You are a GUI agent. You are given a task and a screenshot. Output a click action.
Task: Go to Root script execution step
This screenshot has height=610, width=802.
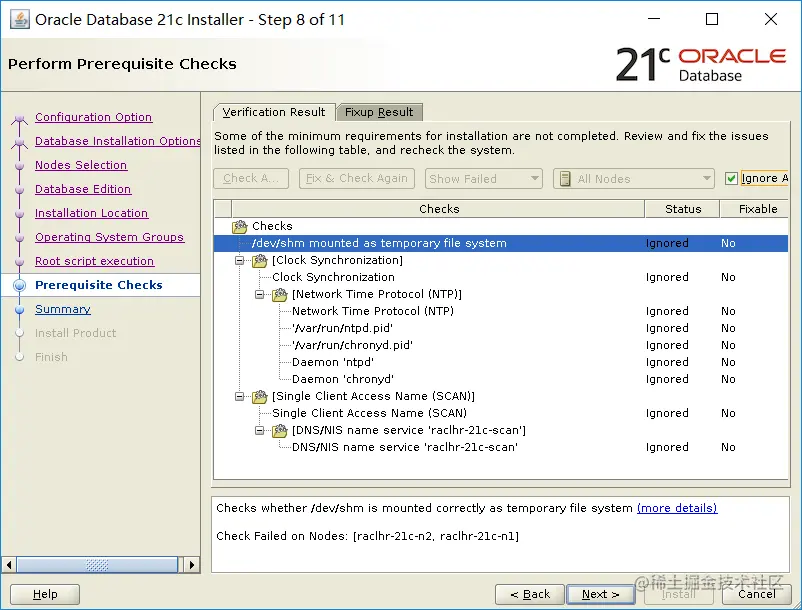[x=95, y=261]
